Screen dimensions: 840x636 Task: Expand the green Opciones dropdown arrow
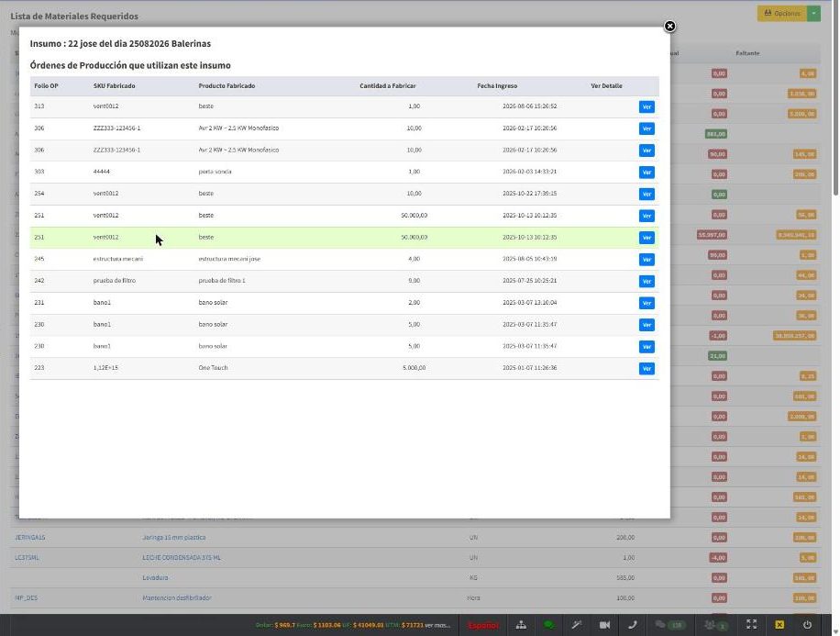pyautogui.click(x=813, y=14)
